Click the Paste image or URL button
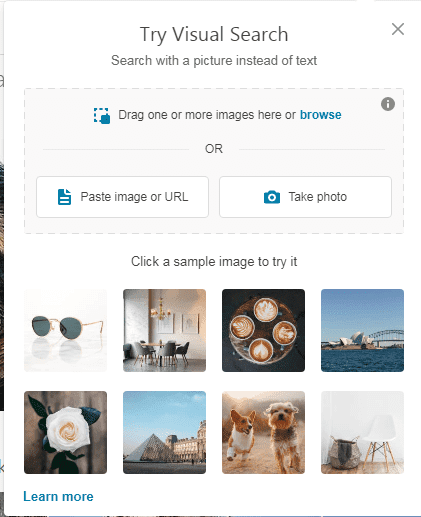The width and height of the screenshot is (421, 517). (122, 197)
